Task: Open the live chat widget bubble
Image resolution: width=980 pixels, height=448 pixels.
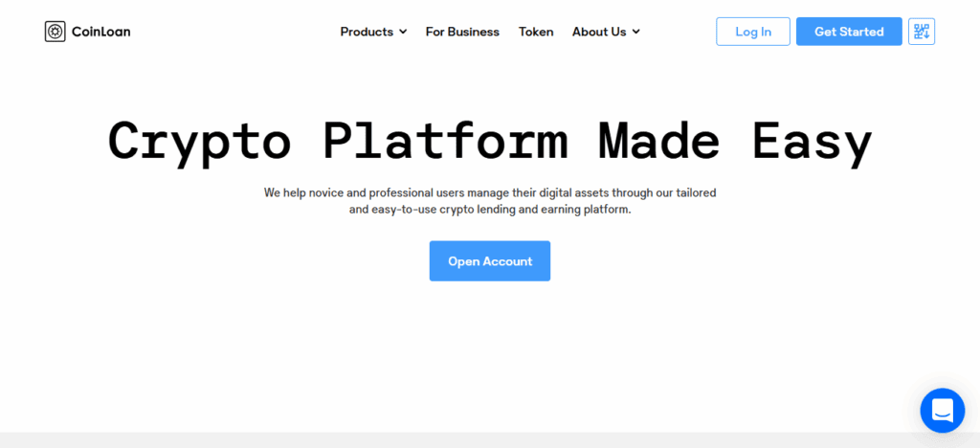Action: coord(942,411)
